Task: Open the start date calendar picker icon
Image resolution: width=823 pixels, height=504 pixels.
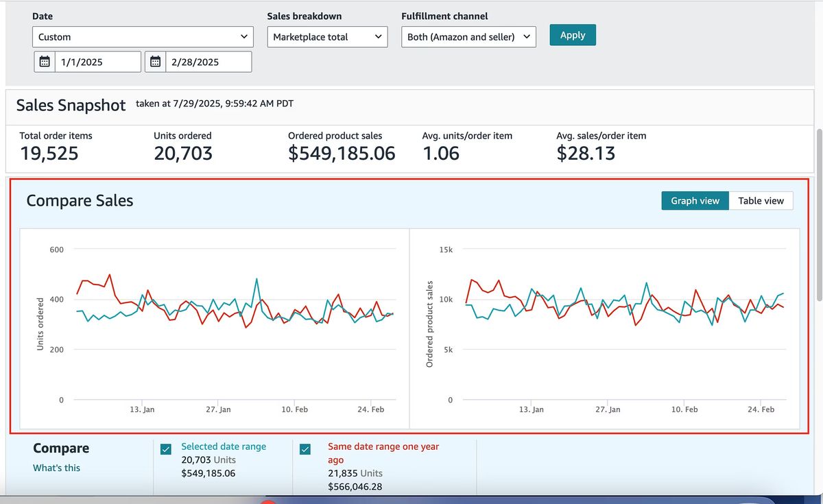Action: (44, 61)
